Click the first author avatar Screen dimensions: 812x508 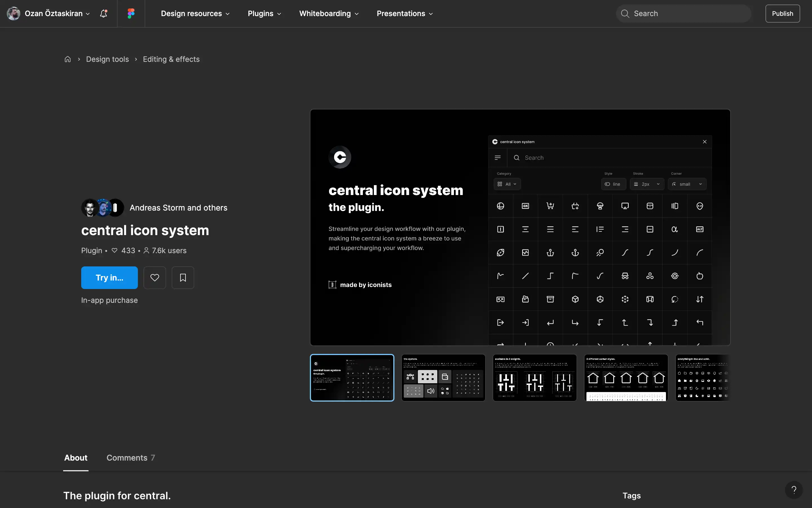[90, 208]
